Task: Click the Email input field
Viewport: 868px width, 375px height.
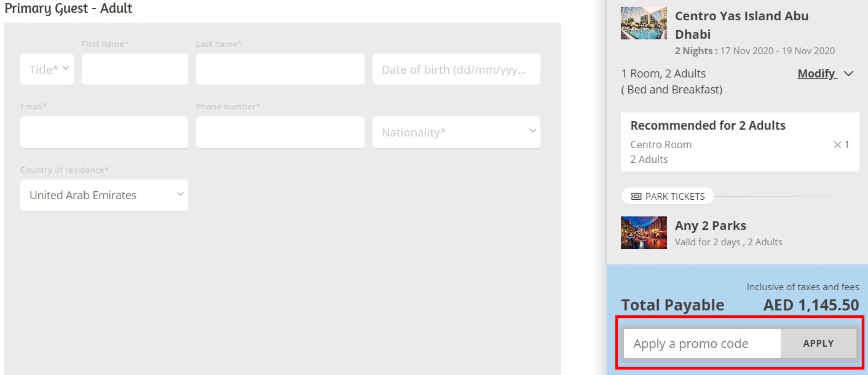Action: click(x=104, y=132)
